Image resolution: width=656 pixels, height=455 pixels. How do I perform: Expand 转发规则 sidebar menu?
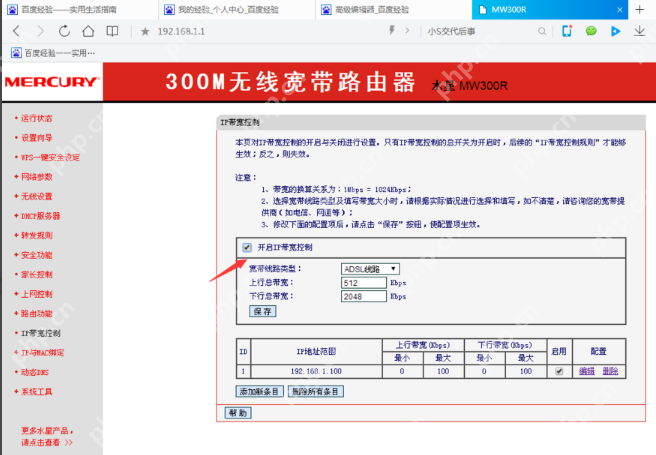[37, 235]
